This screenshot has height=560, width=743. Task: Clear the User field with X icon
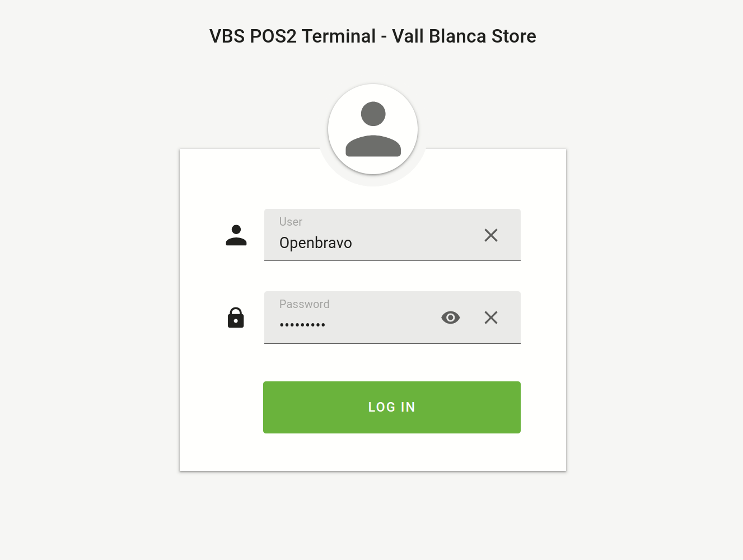(x=490, y=235)
